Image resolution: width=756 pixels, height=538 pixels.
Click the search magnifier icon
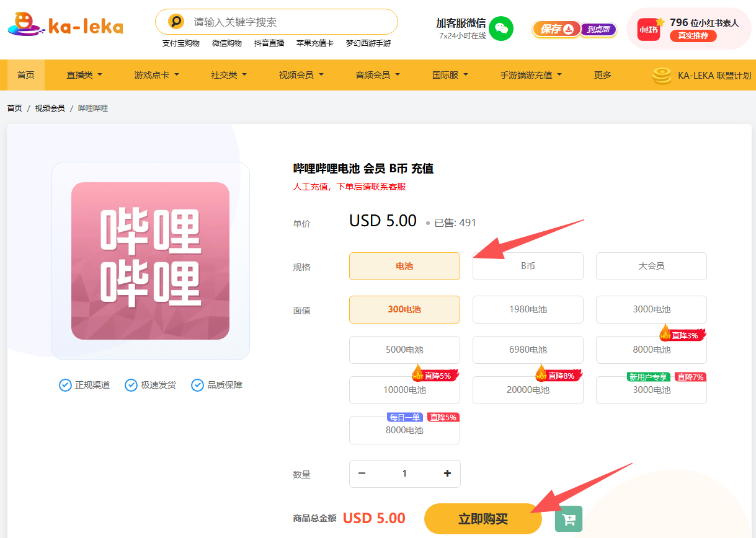click(176, 22)
